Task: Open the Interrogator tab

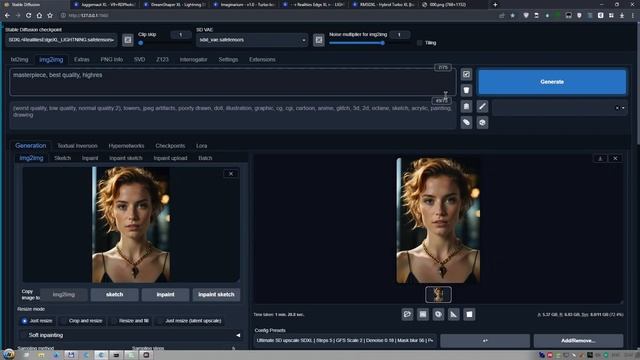Action: tap(193, 60)
